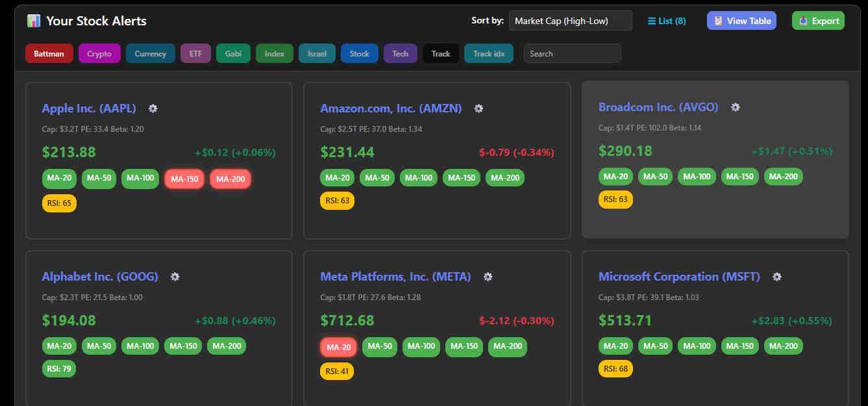Click Amazon price $231.44
The image size is (868, 406).
347,153
